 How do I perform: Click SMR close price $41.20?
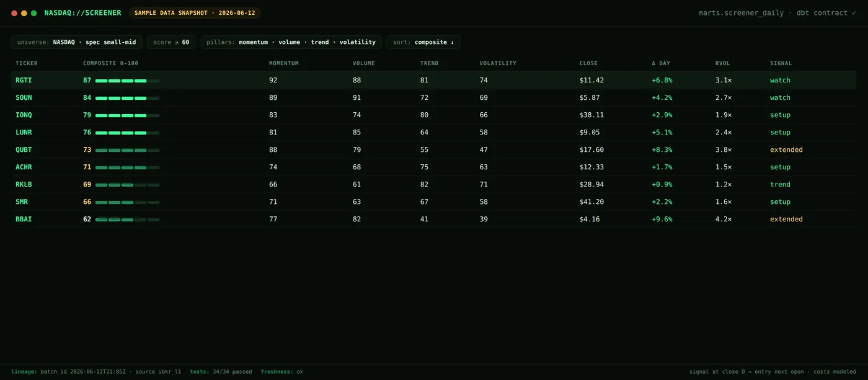click(591, 201)
